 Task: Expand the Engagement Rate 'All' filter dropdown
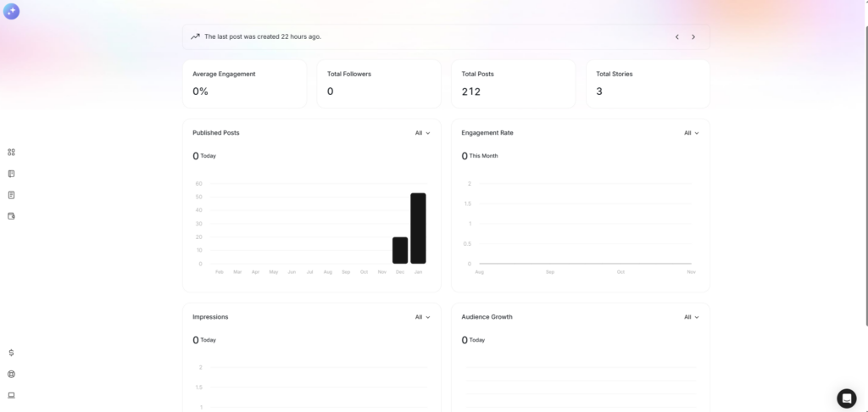pos(691,133)
